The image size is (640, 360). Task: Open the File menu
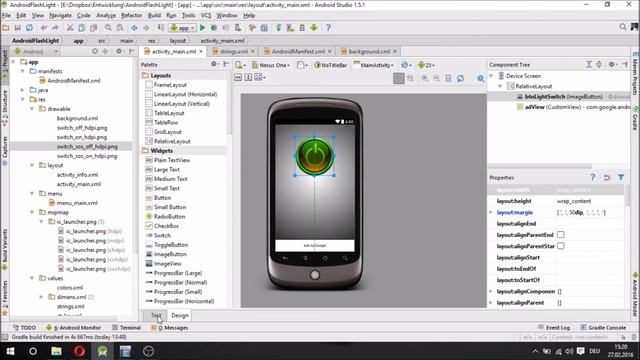point(6,16)
